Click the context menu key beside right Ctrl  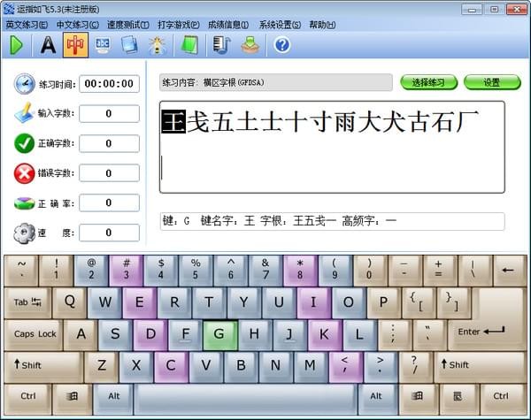(458, 399)
